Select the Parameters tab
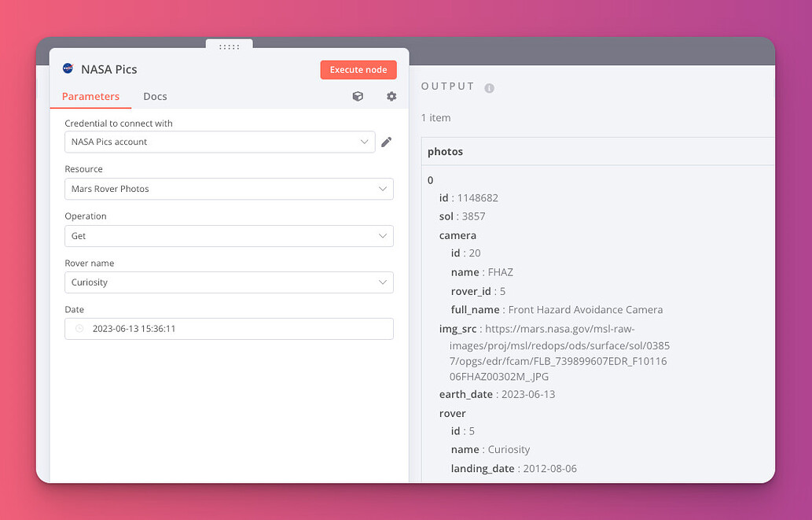This screenshot has width=812, height=520. coord(90,96)
